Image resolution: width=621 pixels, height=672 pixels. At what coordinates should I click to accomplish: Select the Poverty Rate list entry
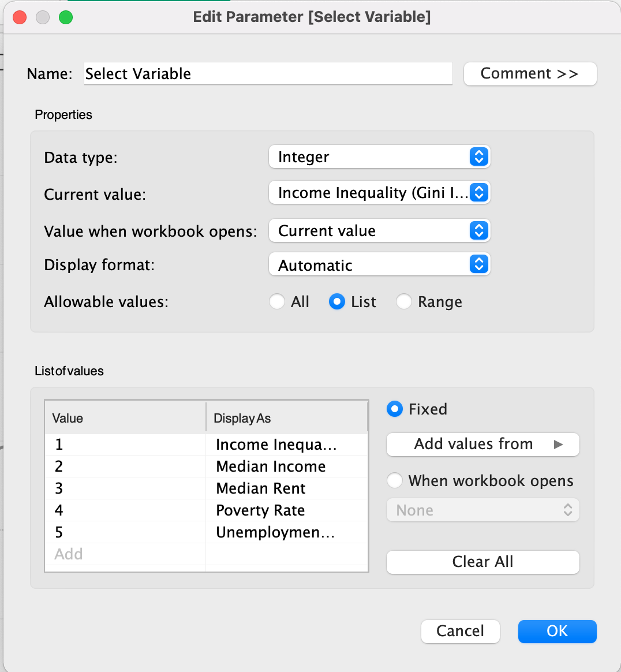260,510
